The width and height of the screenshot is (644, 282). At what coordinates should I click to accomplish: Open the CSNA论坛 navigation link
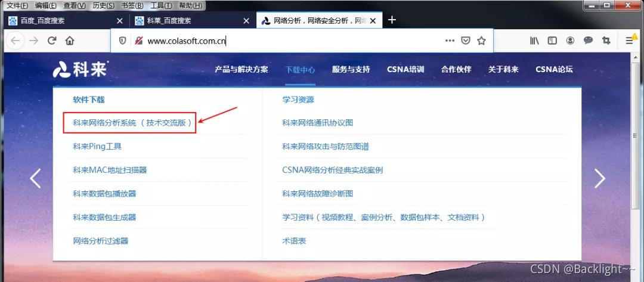pyautogui.click(x=554, y=69)
